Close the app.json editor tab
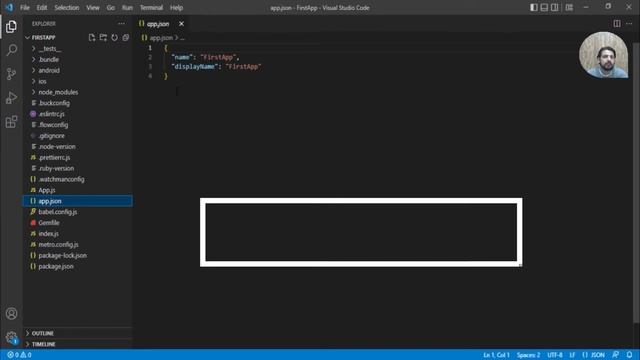Image resolution: width=640 pixels, height=360 pixels. [x=181, y=24]
